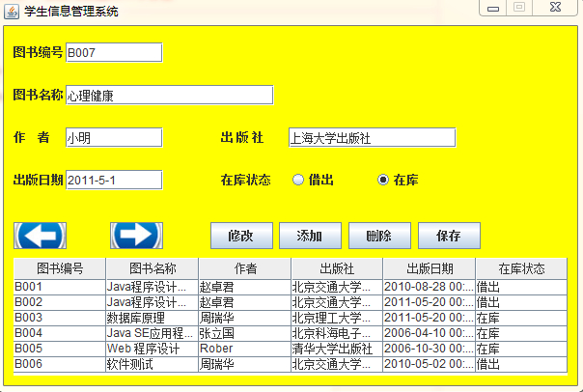Select the 2010-08-28 date cell

430,287
